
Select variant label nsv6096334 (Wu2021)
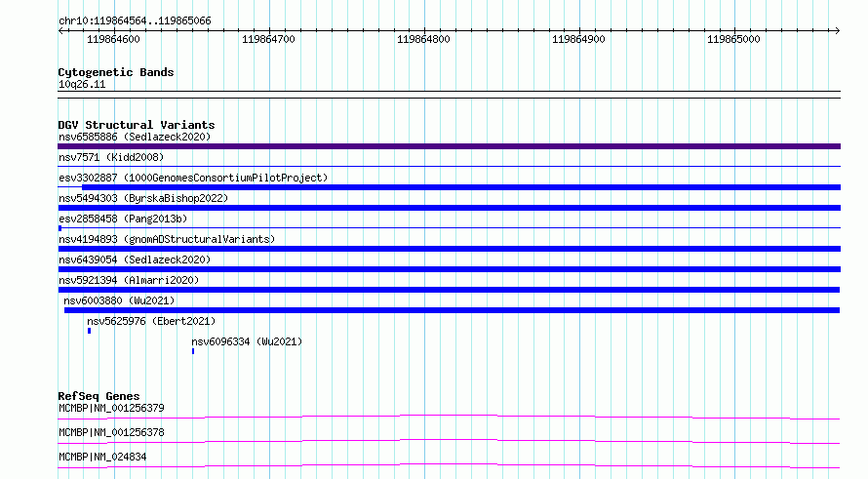[x=247, y=341]
